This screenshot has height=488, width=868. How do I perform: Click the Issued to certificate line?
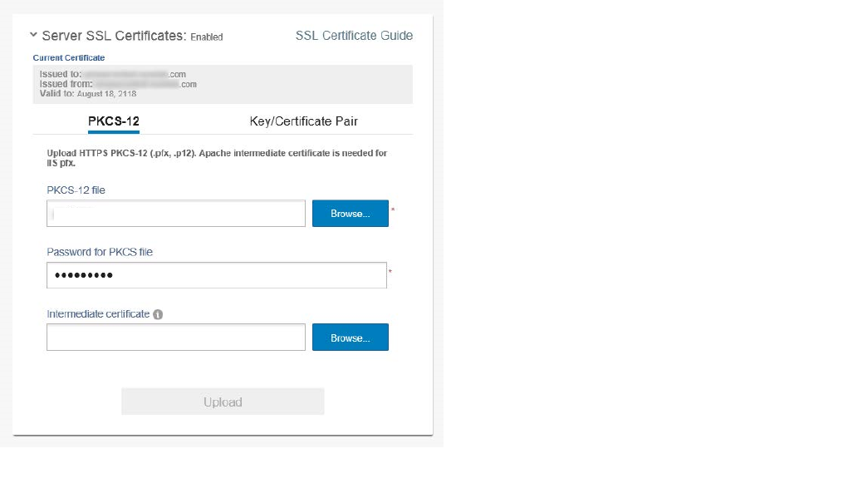[112, 74]
